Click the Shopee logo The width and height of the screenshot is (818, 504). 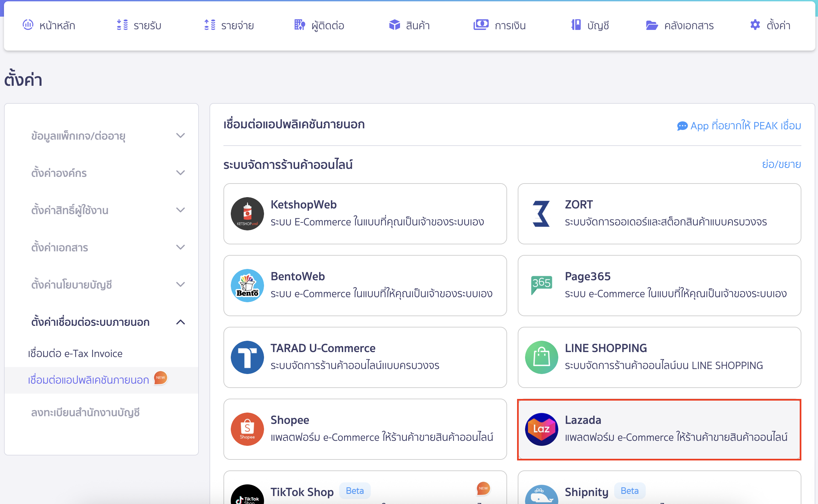click(247, 429)
